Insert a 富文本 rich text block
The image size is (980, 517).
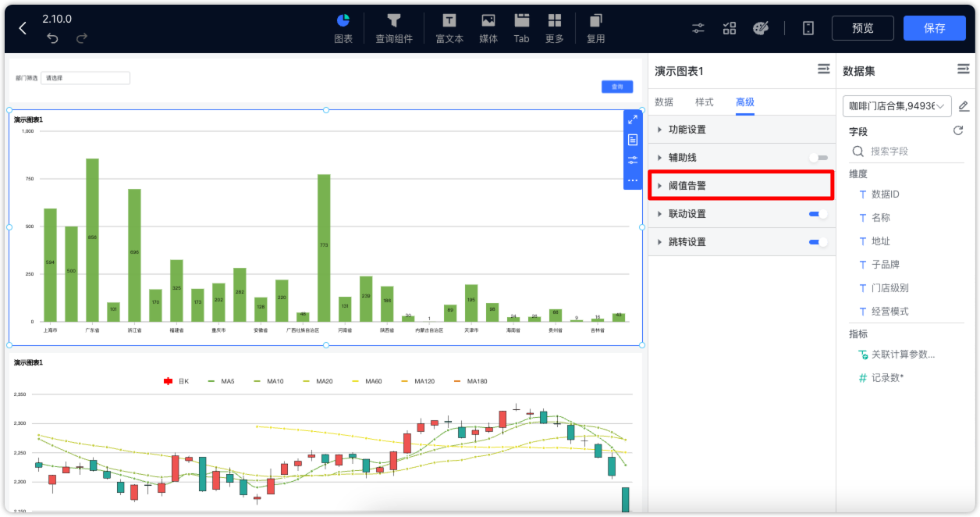pyautogui.click(x=449, y=28)
